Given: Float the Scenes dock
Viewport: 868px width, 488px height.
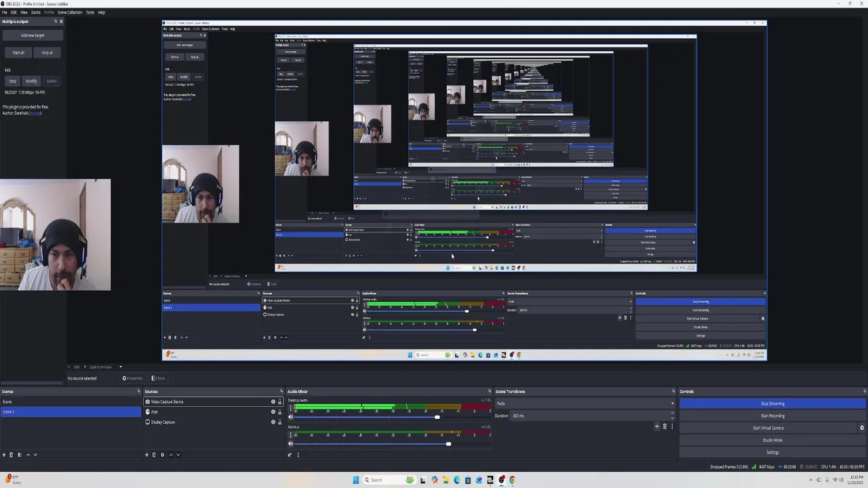Looking at the screenshot, I should [x=138, y=391].
